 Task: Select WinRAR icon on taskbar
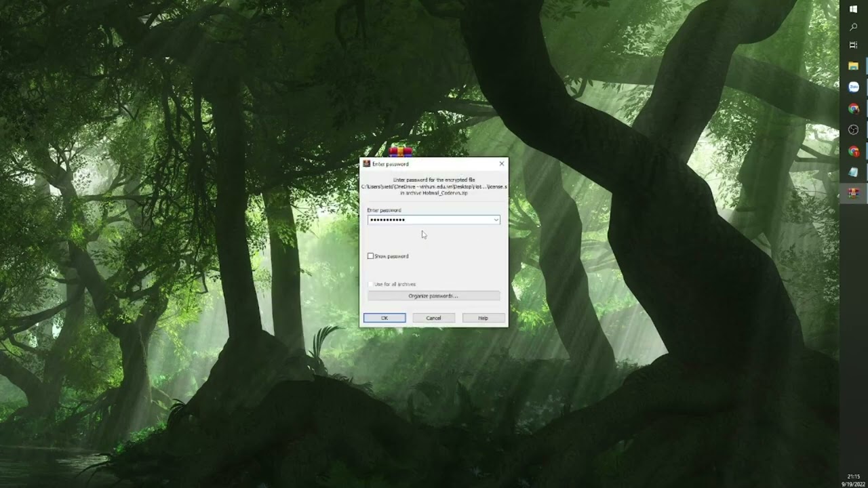(854, 193)
